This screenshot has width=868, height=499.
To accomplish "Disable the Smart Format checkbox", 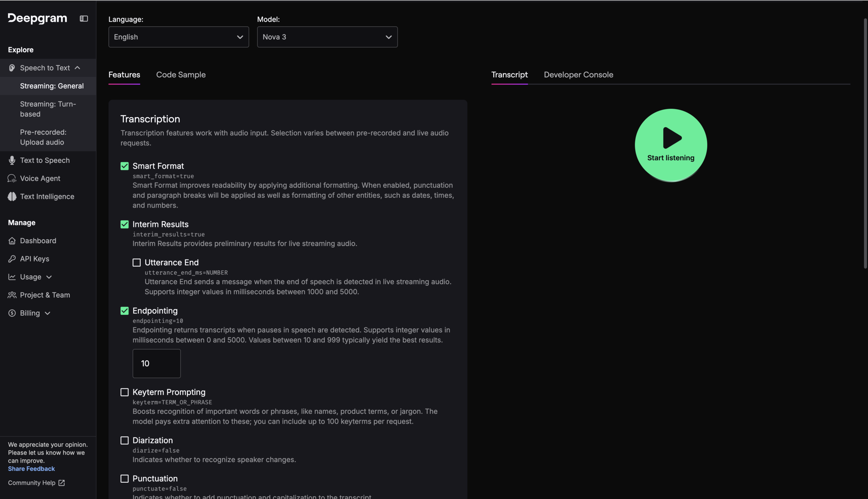I will click(x=124, y=166).
